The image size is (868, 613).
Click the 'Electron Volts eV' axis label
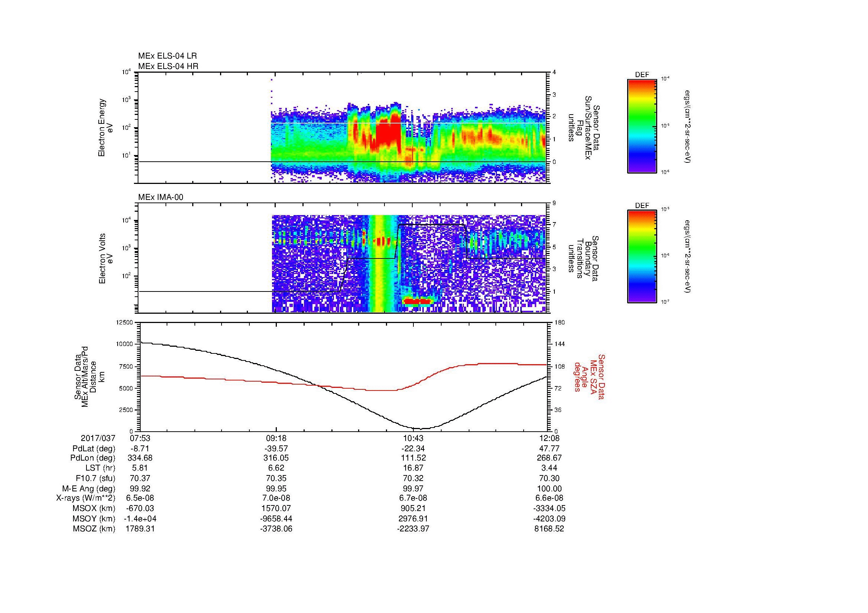click(105, 258)
